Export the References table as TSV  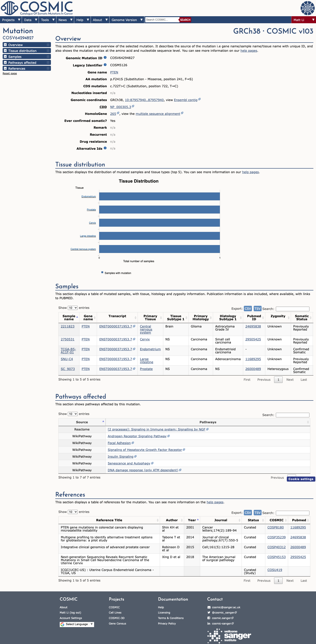click(x=257, y=512)
